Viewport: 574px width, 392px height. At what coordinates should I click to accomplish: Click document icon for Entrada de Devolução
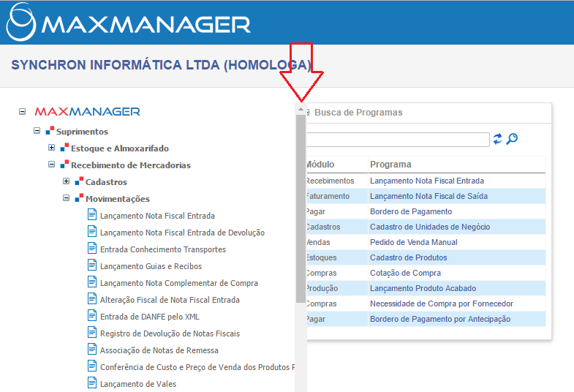(92, 231)
